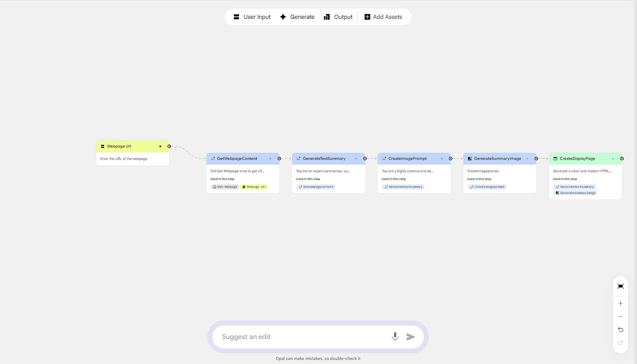
Task: Select the Get Webpage tool chip
Action: tap(224, 186)
